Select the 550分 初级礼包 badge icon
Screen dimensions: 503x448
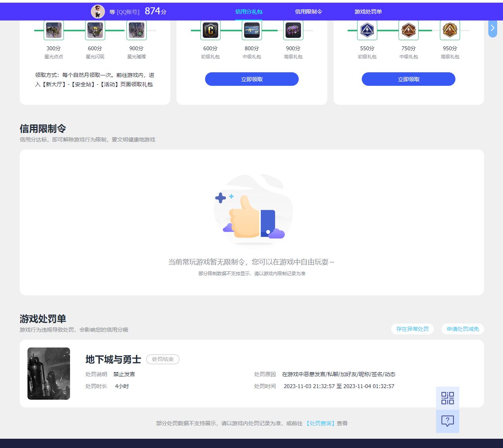(x=367, y=30)
